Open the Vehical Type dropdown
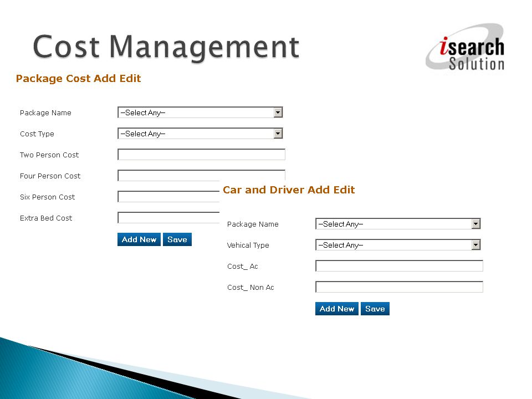532x399 pixels. pos(398,244)
